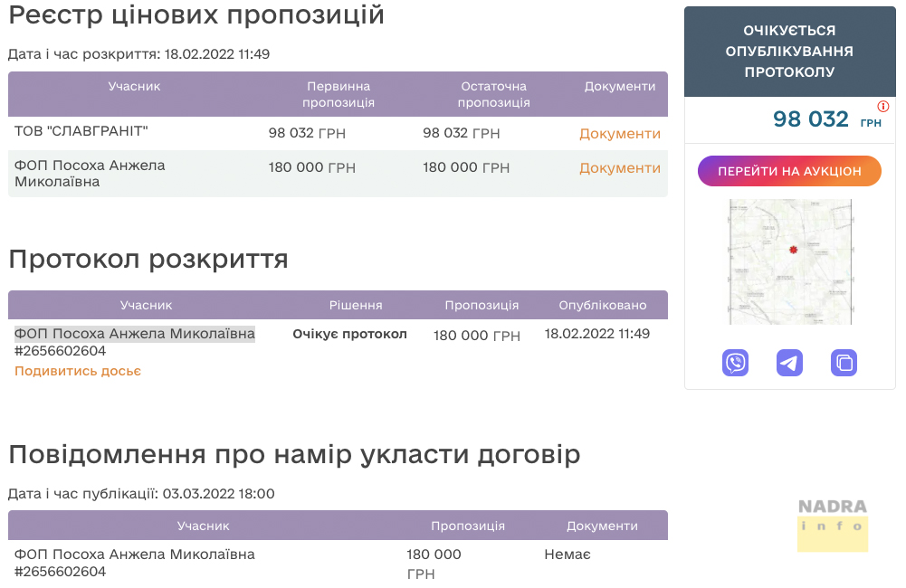Image resolution: width=906 pixels, height=588 pixels.
Task: Click Остаточна пропозиція column header
Action: [x=493, y=94]
